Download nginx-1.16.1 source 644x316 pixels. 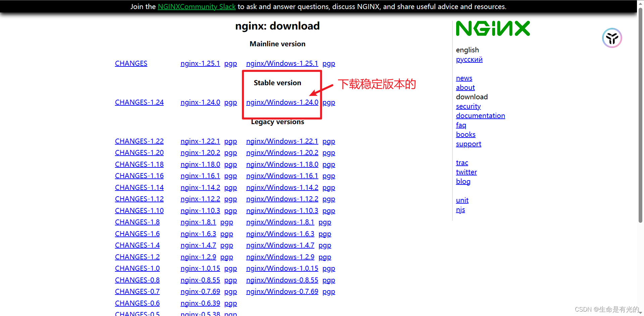[x=200, y=176]
